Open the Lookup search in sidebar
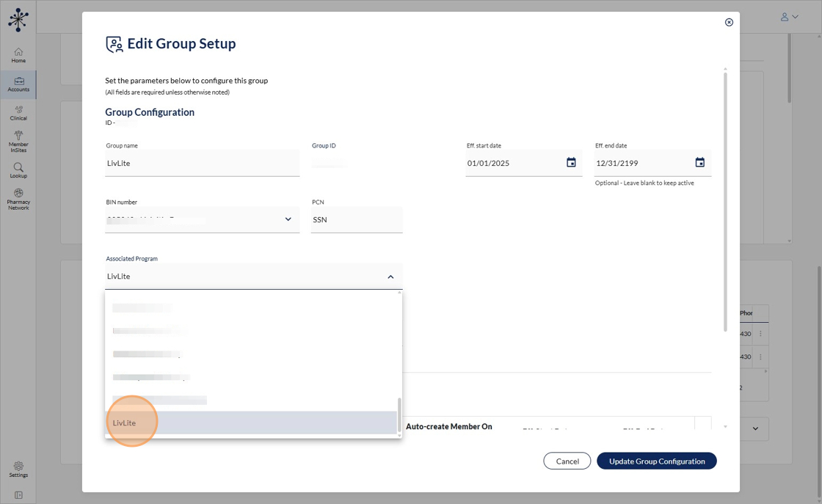The image size is (822, 504). click(18, 170)
